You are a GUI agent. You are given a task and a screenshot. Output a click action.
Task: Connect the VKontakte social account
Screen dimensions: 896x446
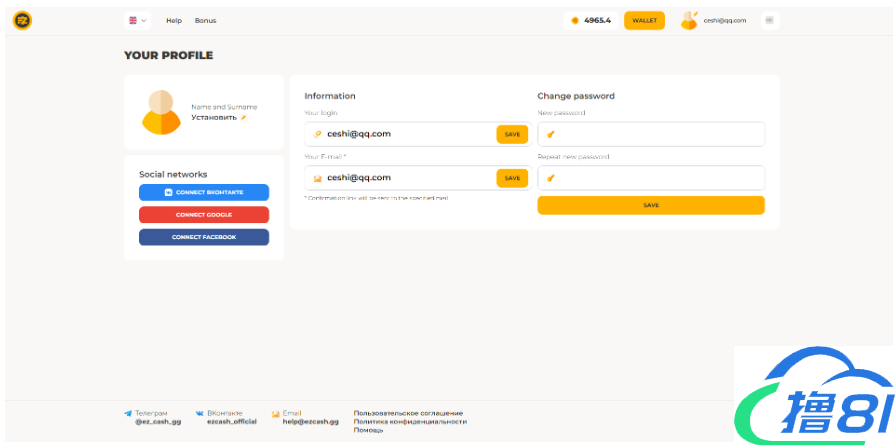pyautogui.click(x=204, y=192)
